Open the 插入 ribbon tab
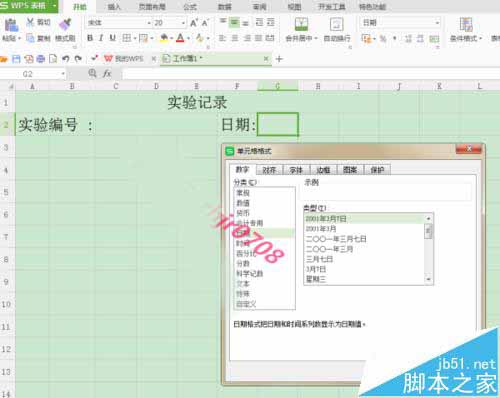This screenshot has height=398, width=500. (114, 7)
